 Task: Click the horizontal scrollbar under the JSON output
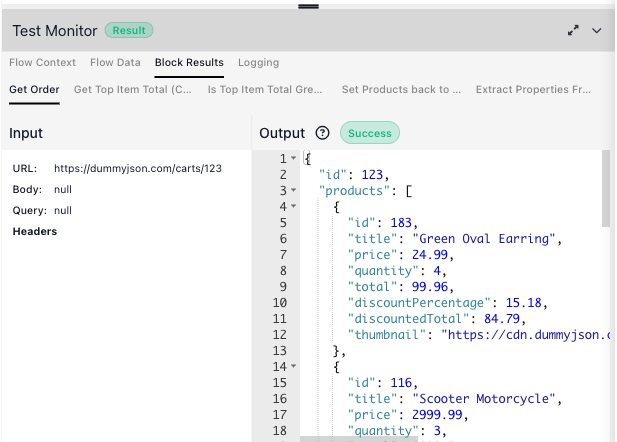pos(358,438)
